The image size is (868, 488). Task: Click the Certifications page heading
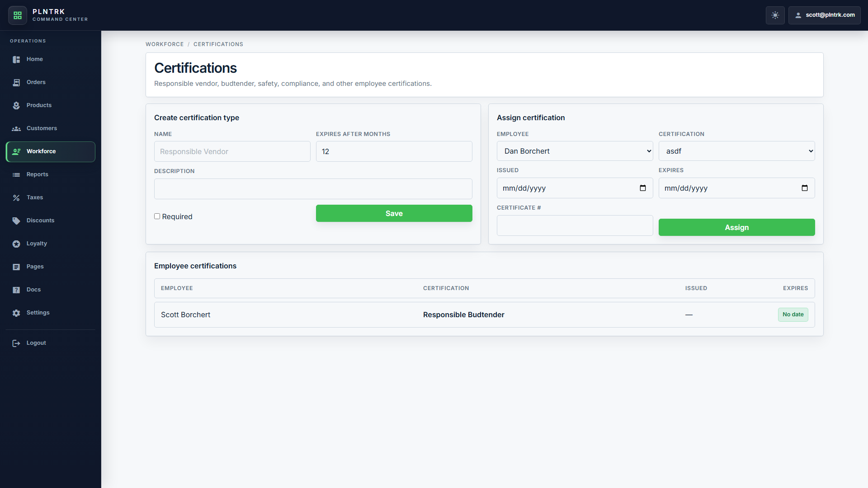tap(195, 68)
